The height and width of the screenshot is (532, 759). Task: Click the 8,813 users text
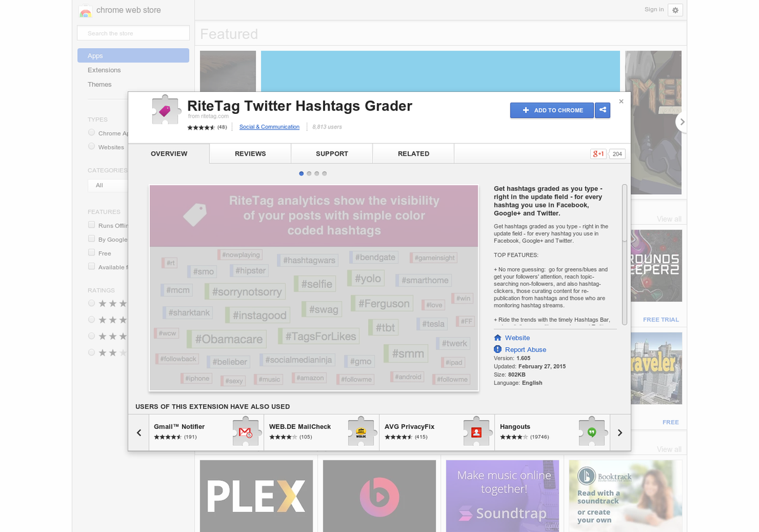coord(327,127)
